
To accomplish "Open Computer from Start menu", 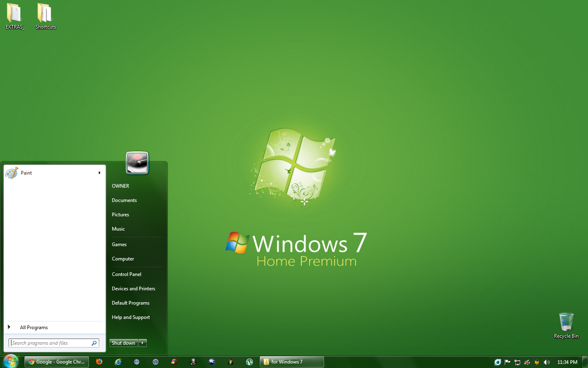I will [123, 259].
